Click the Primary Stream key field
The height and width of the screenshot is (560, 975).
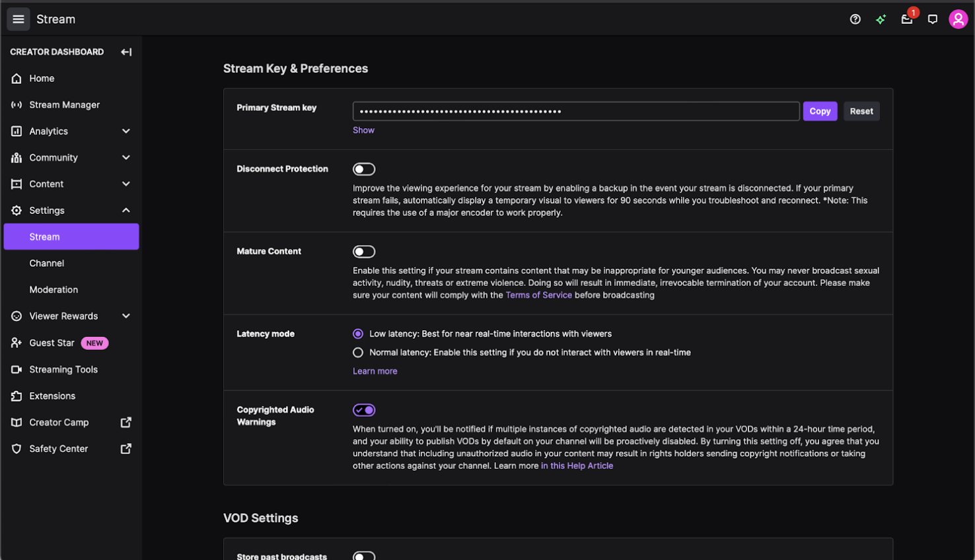point(575,111)
